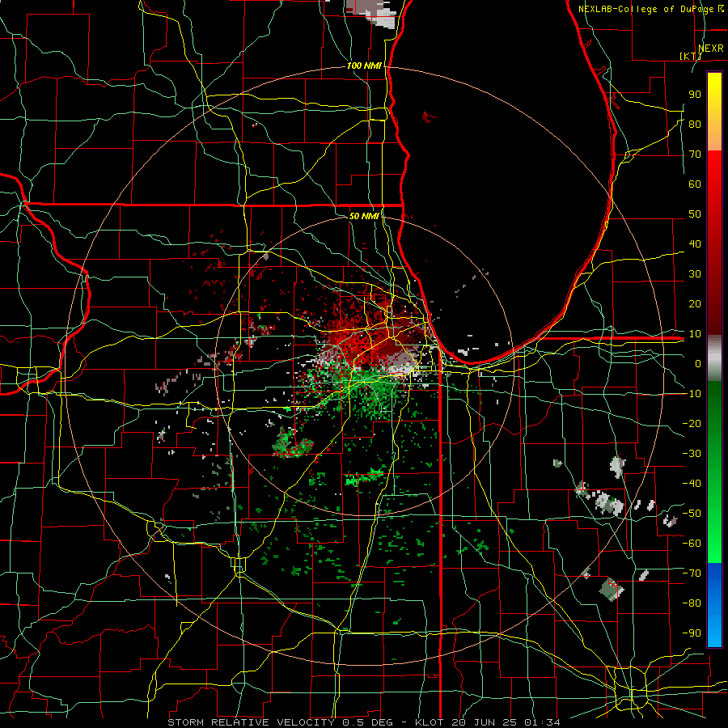Click the 0 value on the velocity scale
Image resolution: width=728 pixels, height=728 pixels.
698,364
